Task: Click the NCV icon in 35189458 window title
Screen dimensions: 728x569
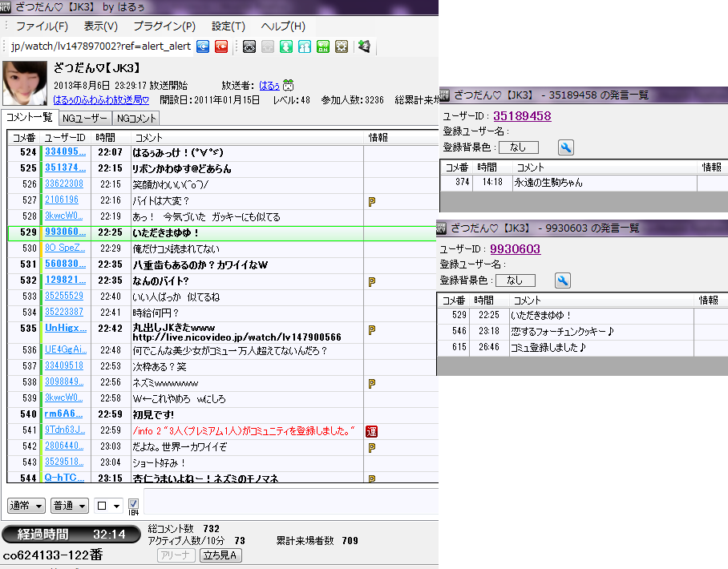Action: coord(445,95)
